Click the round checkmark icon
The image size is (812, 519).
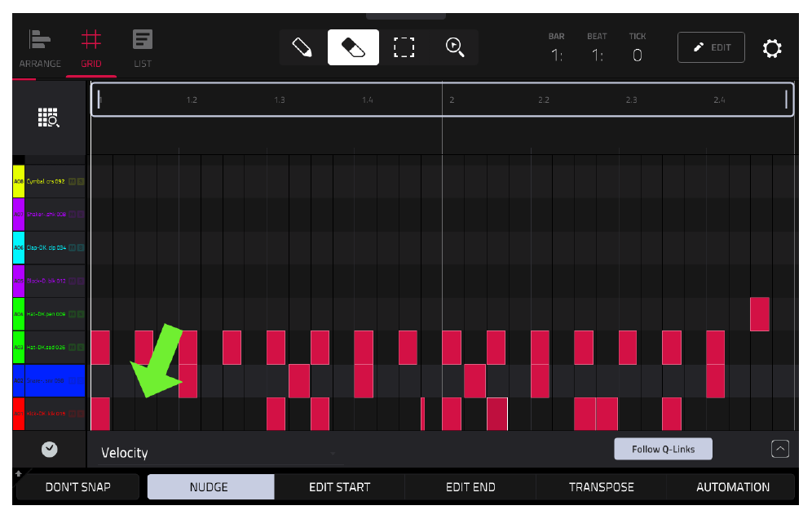pos(49,449)
